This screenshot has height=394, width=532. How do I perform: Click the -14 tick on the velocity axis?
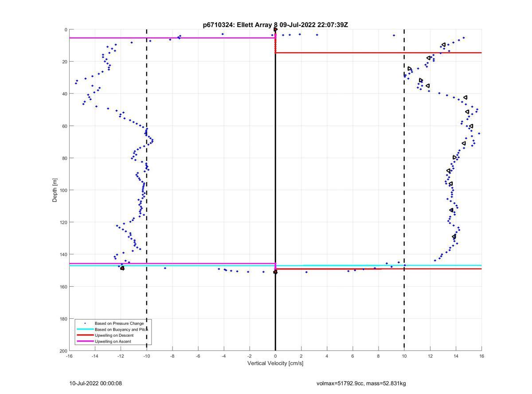coord(95,356)
